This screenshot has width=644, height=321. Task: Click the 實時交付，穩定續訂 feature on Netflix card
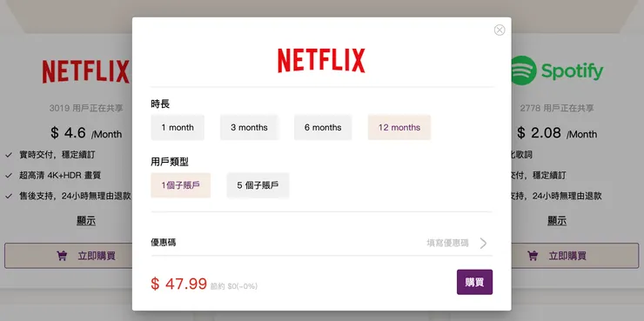[x=57, y=155]
